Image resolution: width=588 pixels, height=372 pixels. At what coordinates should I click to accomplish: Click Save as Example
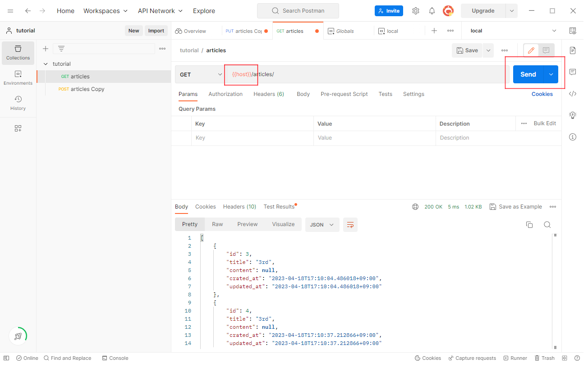(516, 207)
